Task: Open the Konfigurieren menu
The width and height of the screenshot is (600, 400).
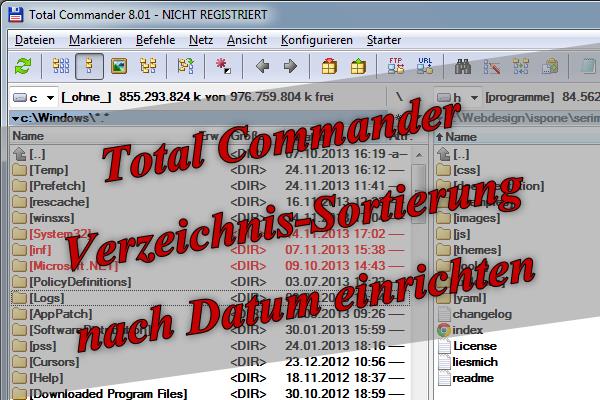Action: pos(316,40)
